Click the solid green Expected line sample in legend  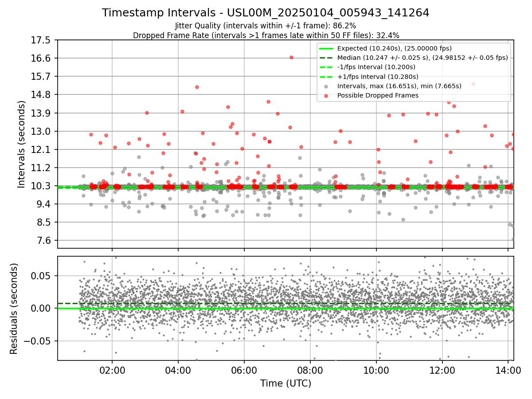326,48
